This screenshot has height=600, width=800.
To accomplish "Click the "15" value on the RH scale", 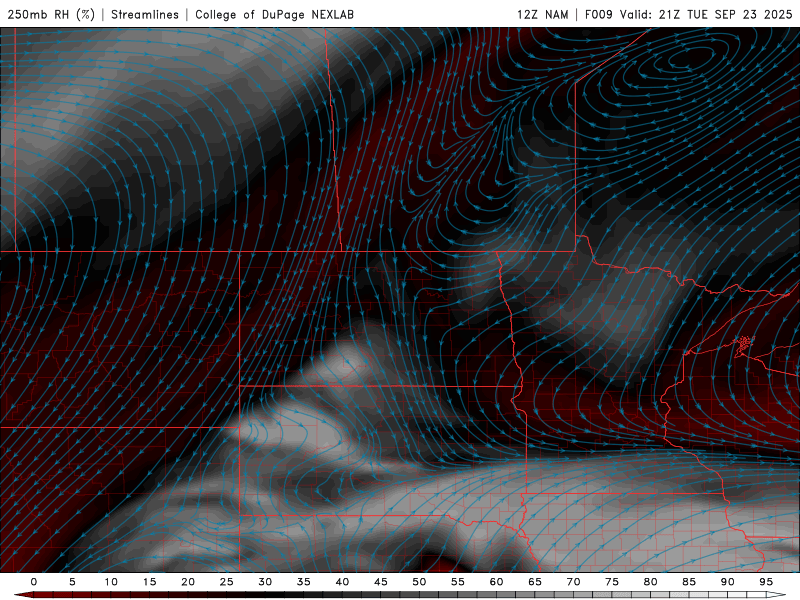I will 149,582.
